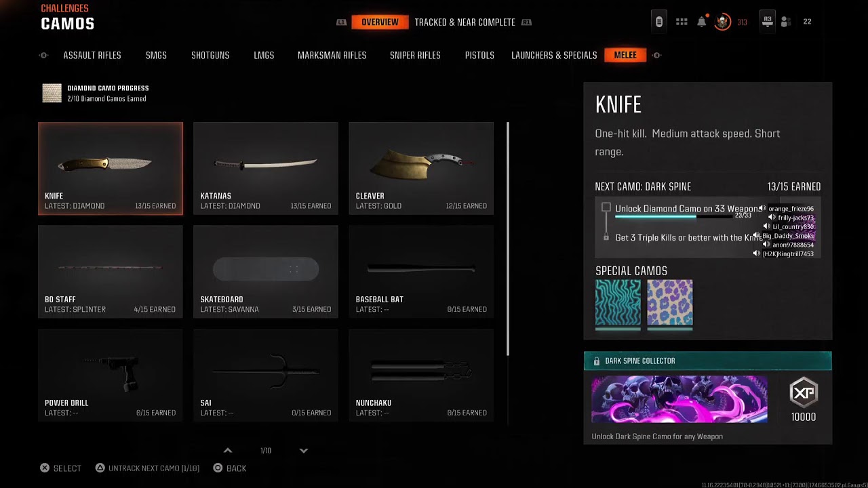Open the Tracked & Near Complete tab

click(x=465, y=22)
